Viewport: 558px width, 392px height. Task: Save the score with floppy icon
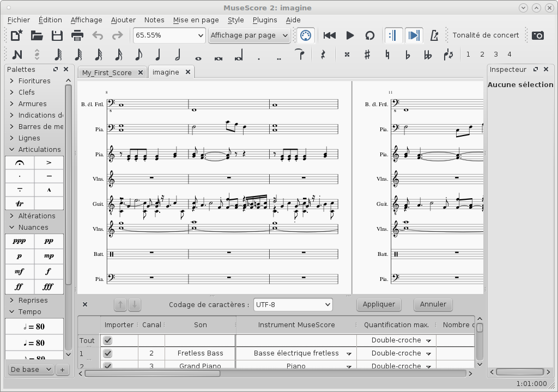click(x=57, y=35)
